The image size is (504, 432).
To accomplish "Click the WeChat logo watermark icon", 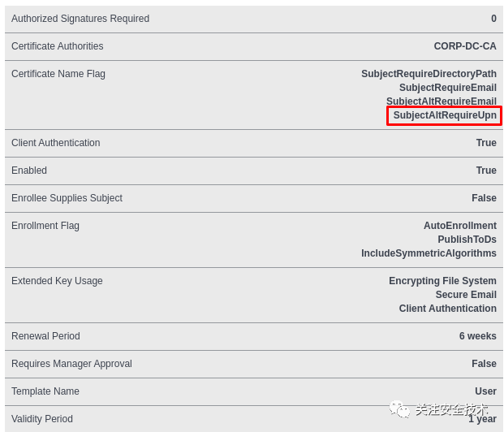I will click(399, 409).
